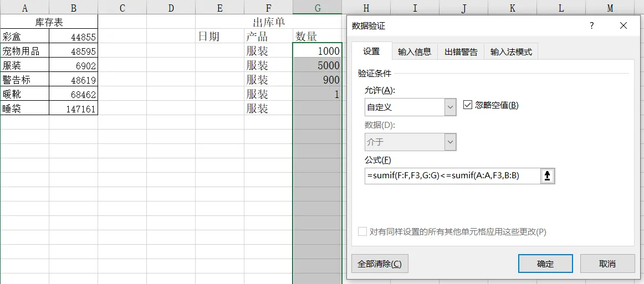
Task: Check the 对有同样设置的所有其他单元格应用这些更改 box
Action: click(362, 232)
